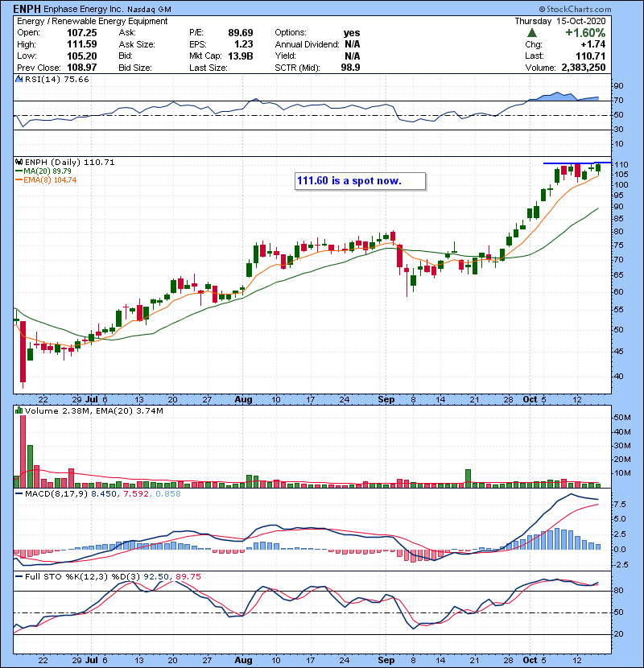Click the Volume 2.38M, EMA(20) 3.74M label
The height and width of the screenshot is (668, 644).
(x=93, y=410)
